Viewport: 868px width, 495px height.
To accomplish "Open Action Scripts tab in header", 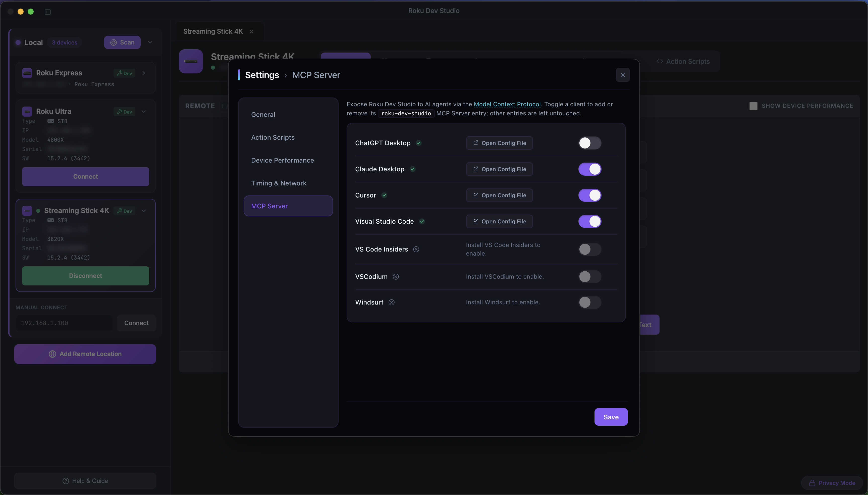I will (x=683, y=62).
